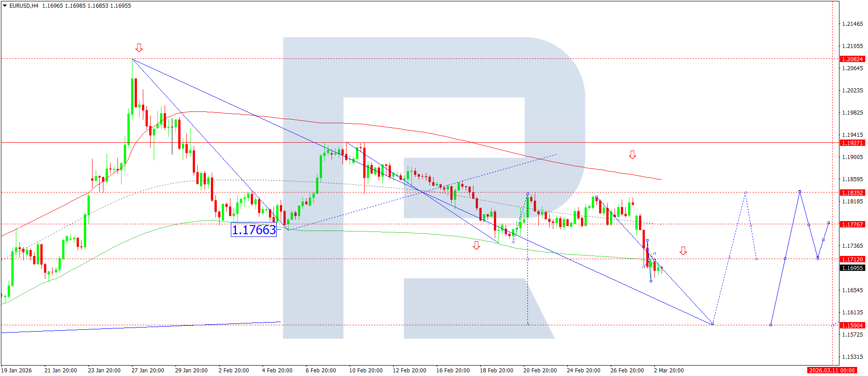
Task: Click the black 1.16955 current price tag
Action: pyautogui.click(x=852, y=268)
